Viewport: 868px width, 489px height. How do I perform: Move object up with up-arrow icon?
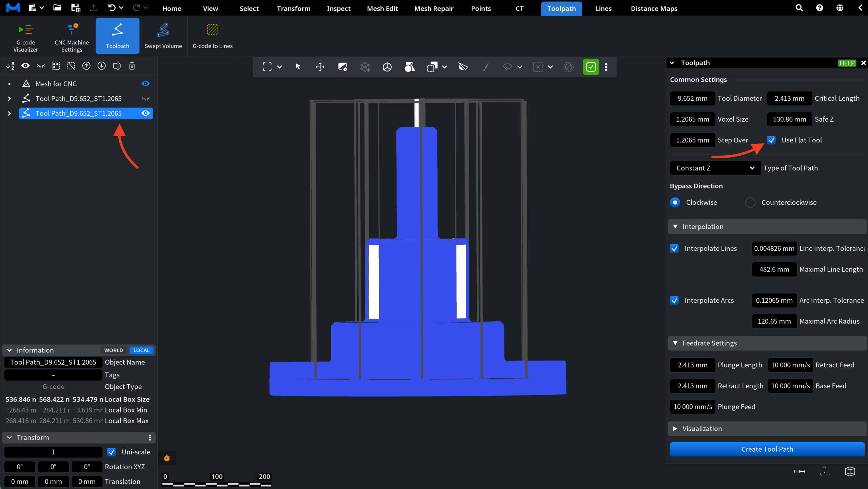click(86, 66)
